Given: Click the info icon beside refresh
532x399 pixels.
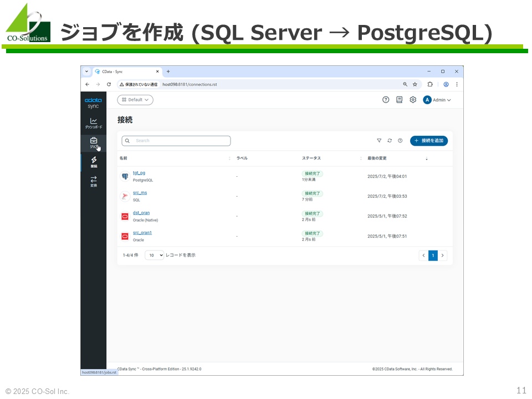Looking at the screenshot, I should (400, 140).
